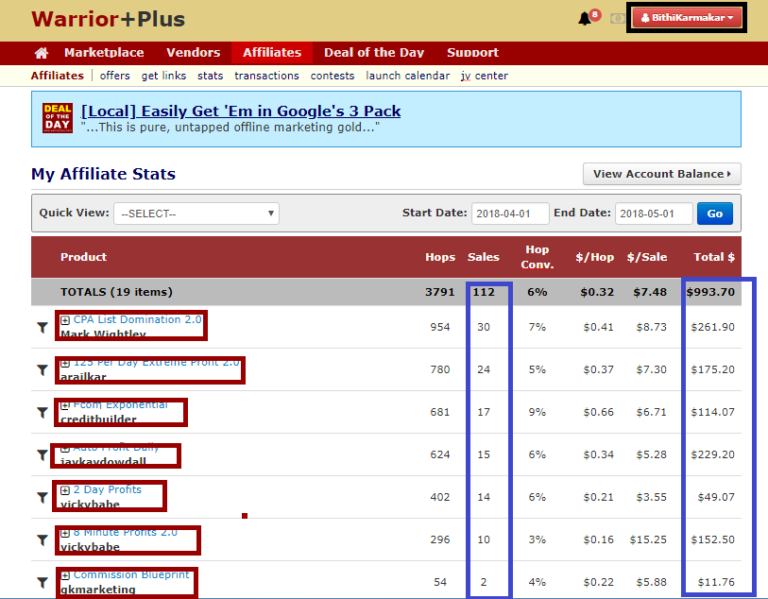
Task: Click filter icon for 2 Day Profits
Action: tap(43, 498)
